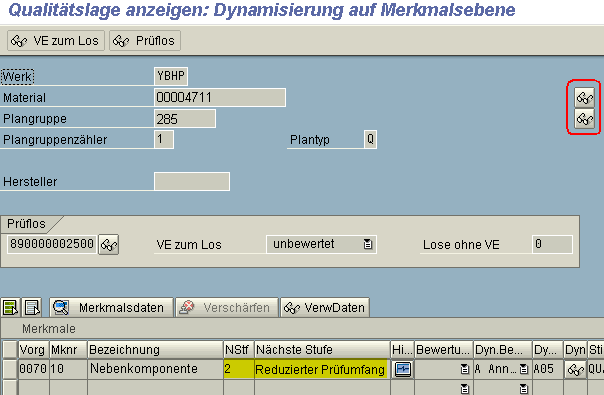Select row selector for Nebenkomponente row

point(10,369)
